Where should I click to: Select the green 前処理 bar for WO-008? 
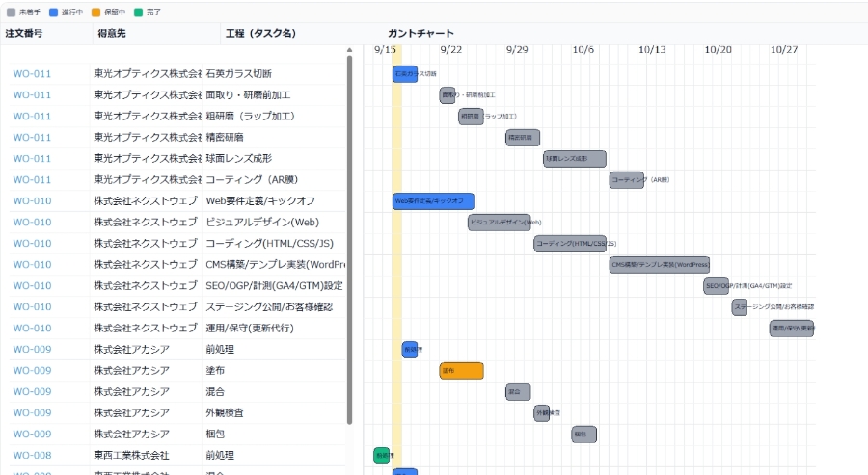382,456
